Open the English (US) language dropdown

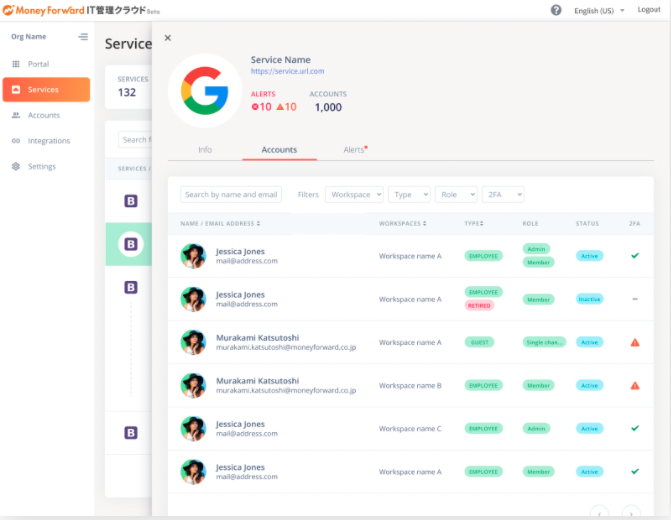[x=599, y=11]
